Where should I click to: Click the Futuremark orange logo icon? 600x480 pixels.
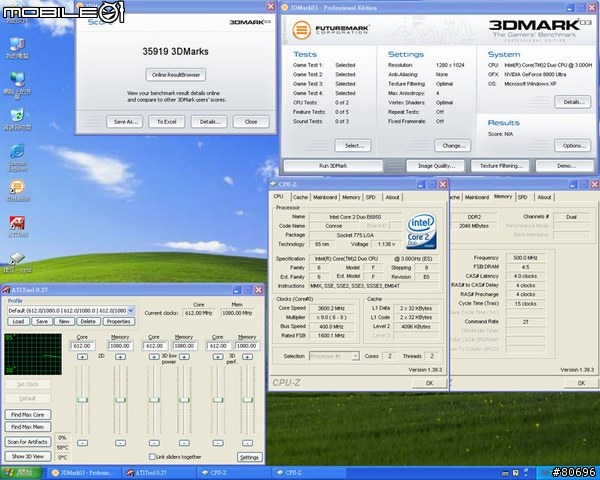(302, 30)
